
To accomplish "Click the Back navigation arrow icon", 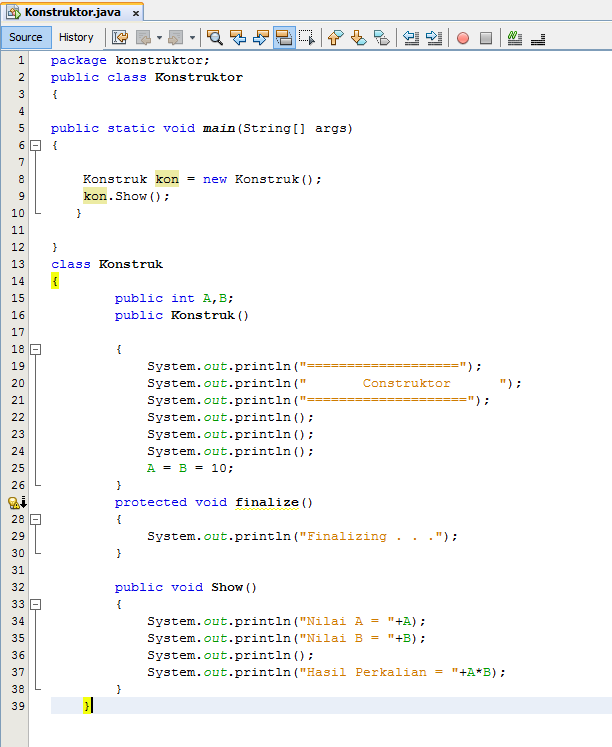I will 143,37.
